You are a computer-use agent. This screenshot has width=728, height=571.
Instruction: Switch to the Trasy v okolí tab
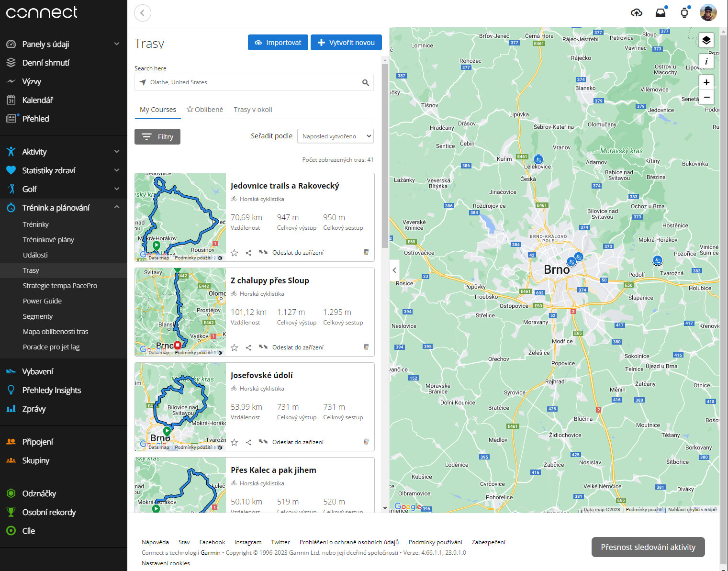click(253, 110)
